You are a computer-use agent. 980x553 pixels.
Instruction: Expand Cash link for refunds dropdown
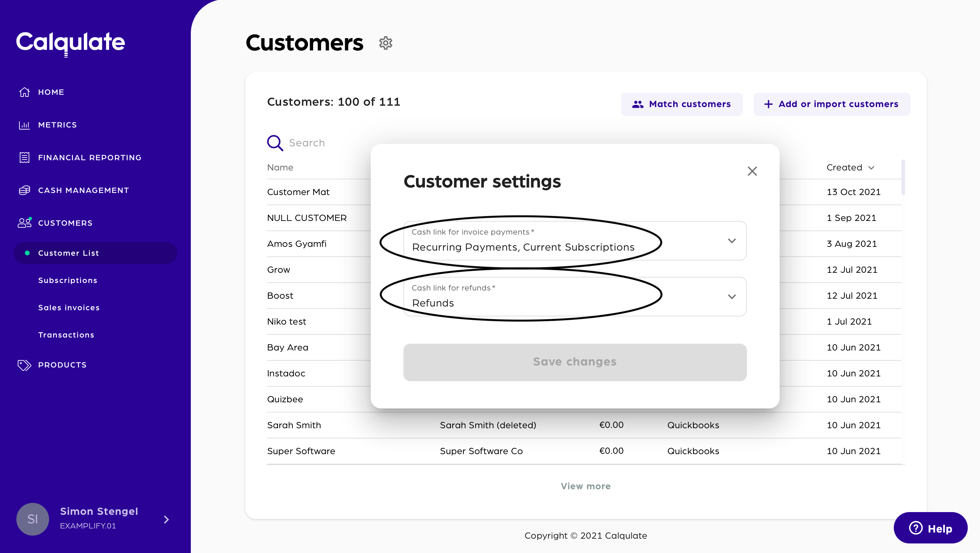click(x=731, y=297)
